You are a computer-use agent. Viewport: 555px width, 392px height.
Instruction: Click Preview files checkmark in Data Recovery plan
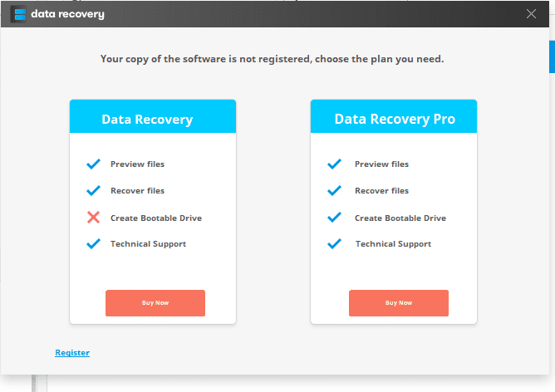pos(94,164)
